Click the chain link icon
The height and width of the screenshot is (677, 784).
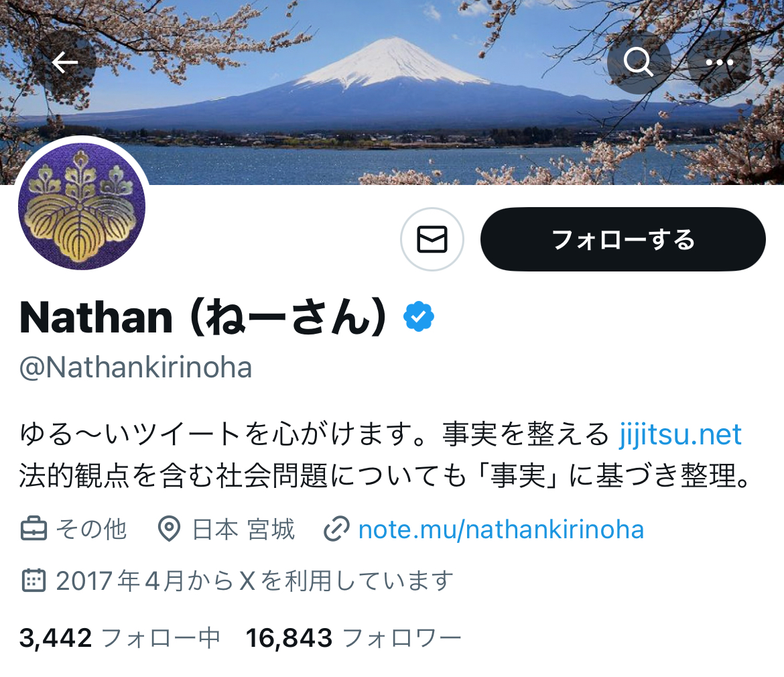[x=336, y=529]
